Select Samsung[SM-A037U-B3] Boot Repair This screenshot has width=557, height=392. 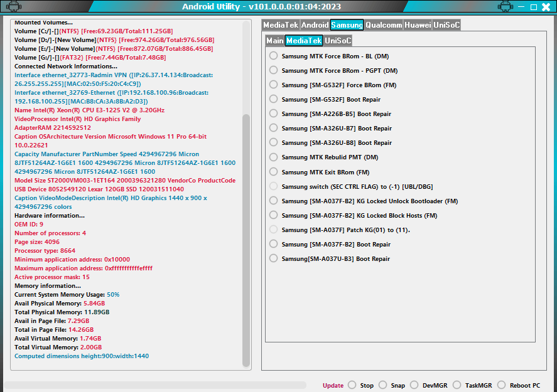tap(273, 258)
